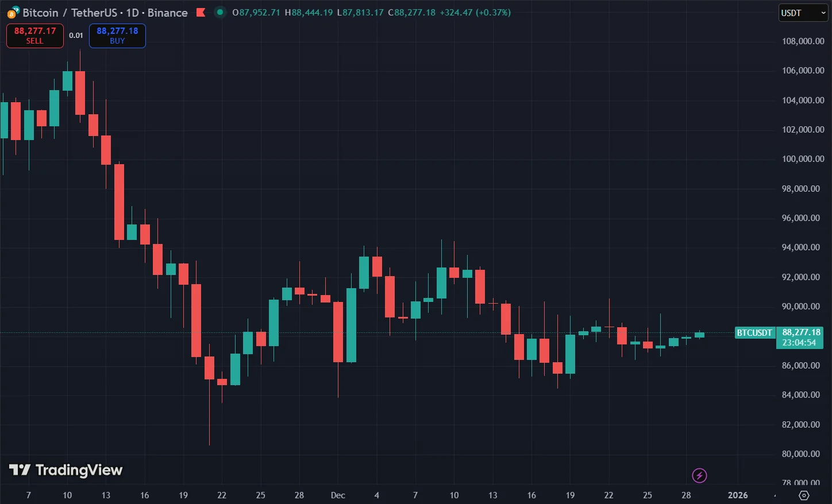Click the 23:04:54 candle countdown timer
Screen dimensions: 832x504
tap(800, 342)
